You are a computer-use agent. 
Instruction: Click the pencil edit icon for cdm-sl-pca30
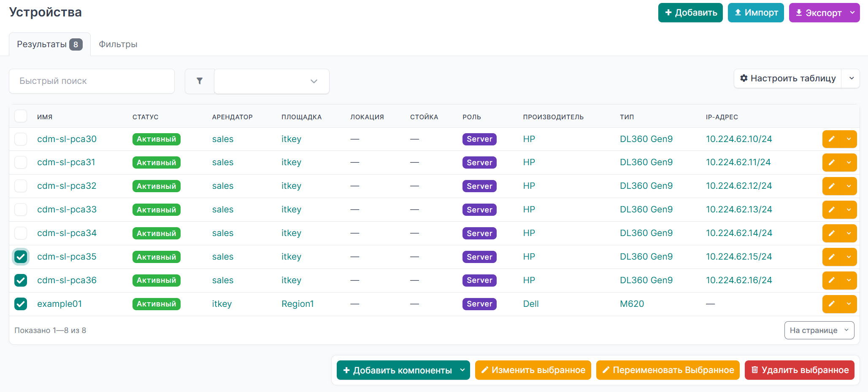(x=831, y=139)
